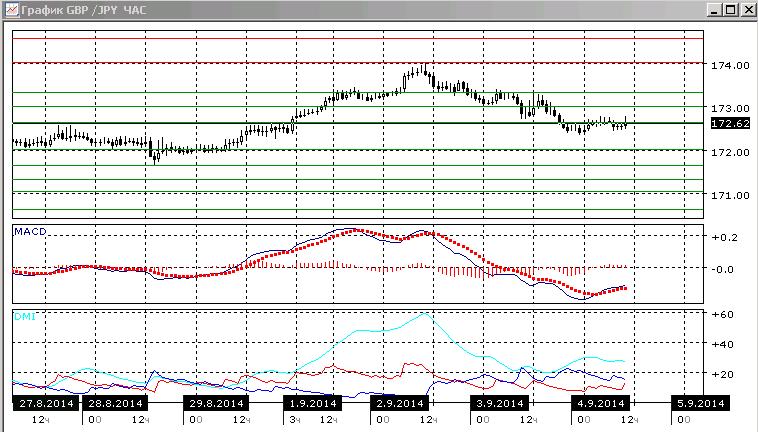
Task: Click the 3.9.2014 date marker
Action: pyautogui.click(x=499, y=403)
